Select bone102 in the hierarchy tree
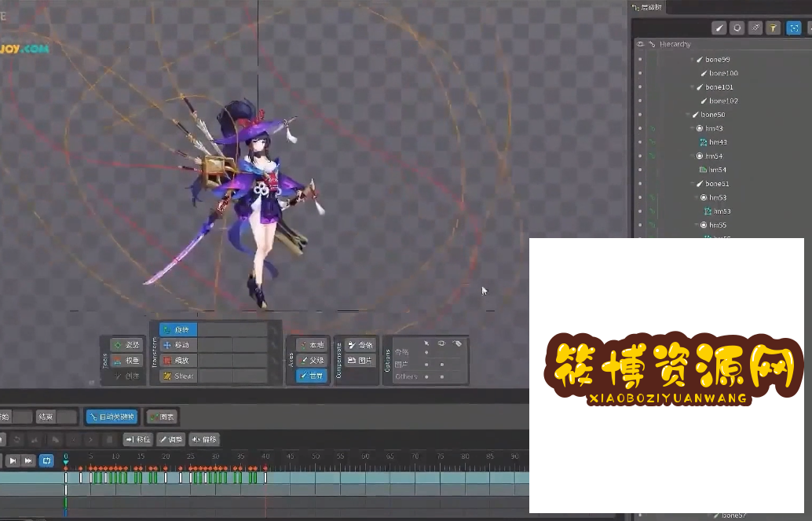Image resolution: width=812 pixels, height=521 pixels. [x=723, y=101]
